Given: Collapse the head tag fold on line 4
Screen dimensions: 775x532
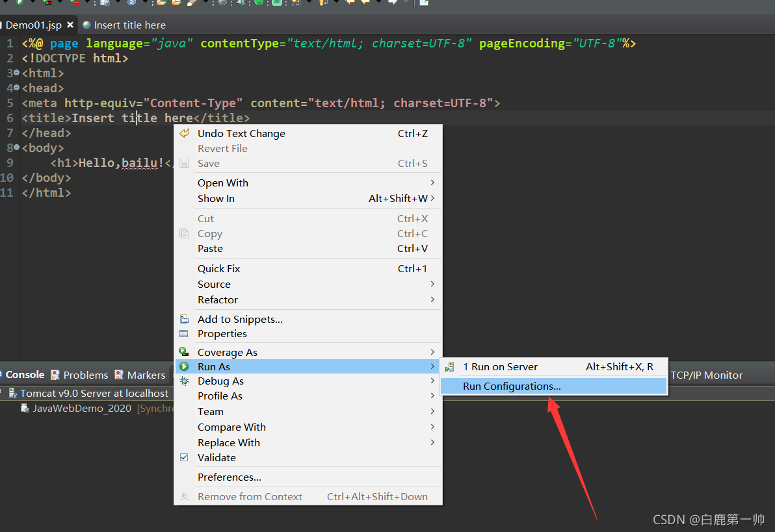Looking at the screenshot, I should (16, 88).
